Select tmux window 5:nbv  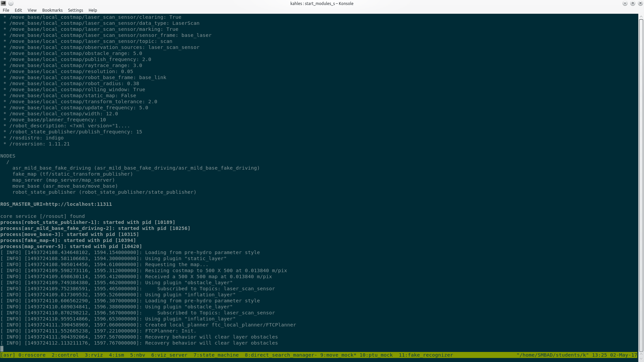[x=138, y=355]
